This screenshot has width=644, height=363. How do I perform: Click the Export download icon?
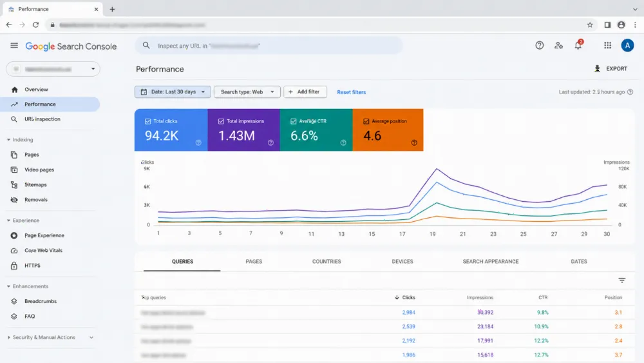point(597,68)
